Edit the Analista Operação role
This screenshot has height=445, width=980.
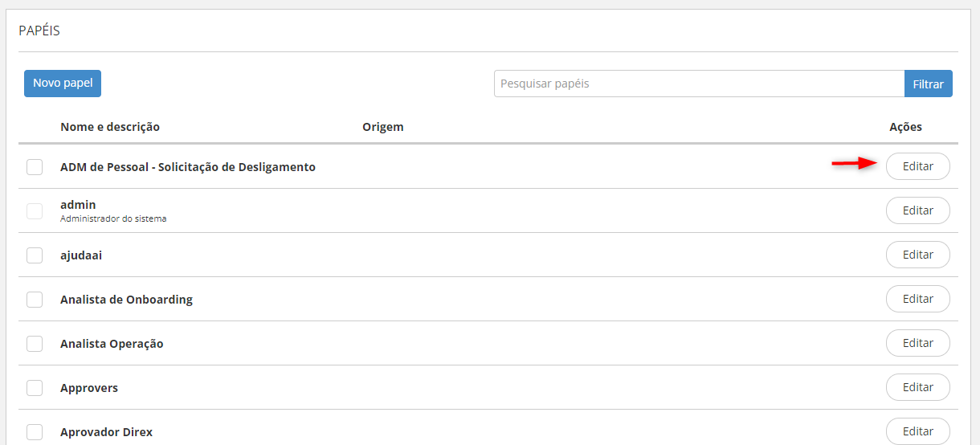(x=917, y=343)
